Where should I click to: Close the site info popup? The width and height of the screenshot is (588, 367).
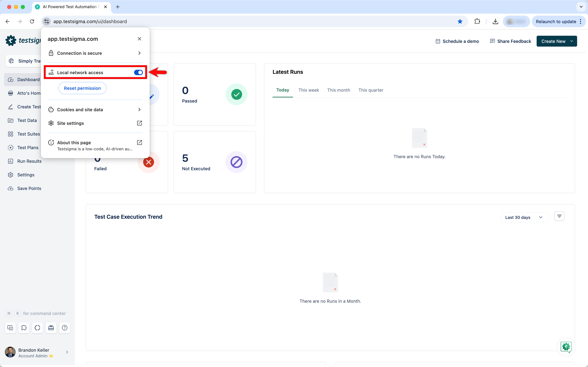click(x=139, y=39)
